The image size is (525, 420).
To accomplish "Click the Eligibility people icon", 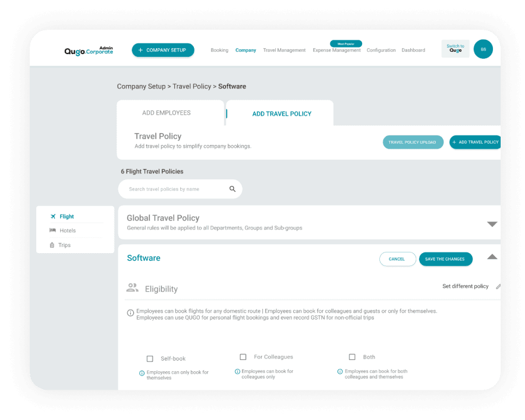I will (132, 288).
